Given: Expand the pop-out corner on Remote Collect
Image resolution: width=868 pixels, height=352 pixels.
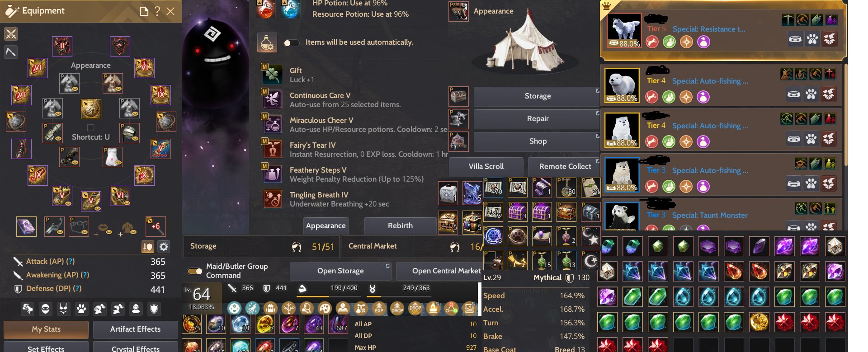Looking at the screenshot, I should (598, 161).
